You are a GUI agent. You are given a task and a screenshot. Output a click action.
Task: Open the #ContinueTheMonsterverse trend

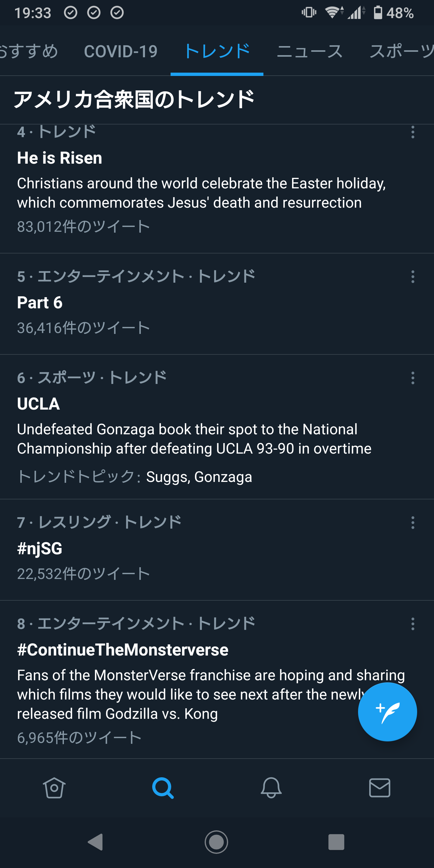coord(123,650)
